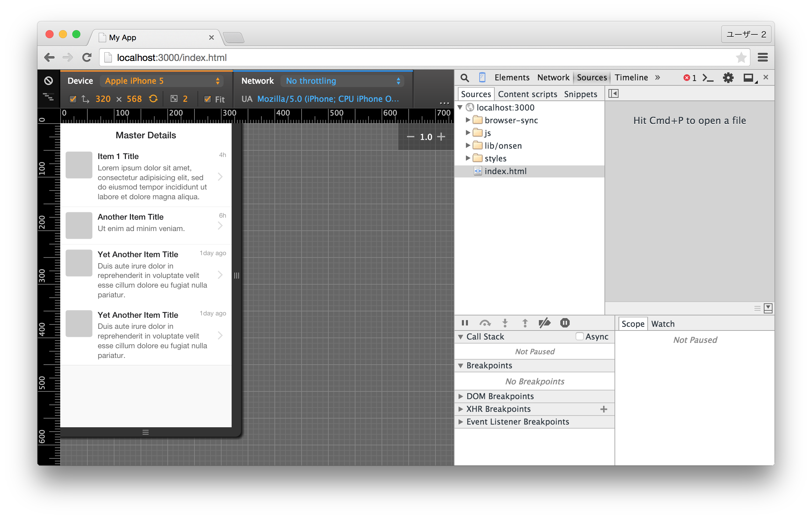This screenshot has width=812, height=519.
Task: Click the zoom in plus button
Action: (441, 137)
